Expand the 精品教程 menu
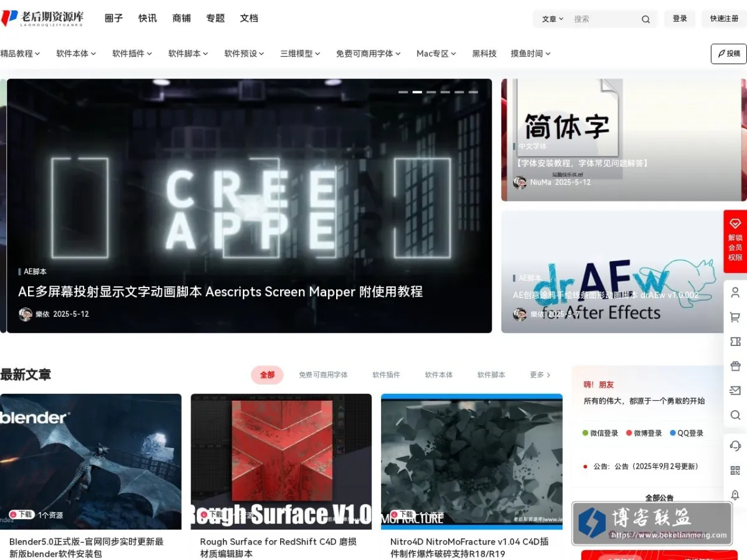The height and width of the screenshot is (560, 747). [x=20, y=54]
